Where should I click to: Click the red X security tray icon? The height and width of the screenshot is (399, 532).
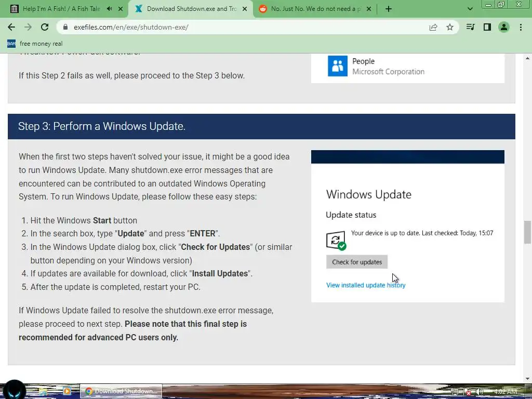[468, 392]
